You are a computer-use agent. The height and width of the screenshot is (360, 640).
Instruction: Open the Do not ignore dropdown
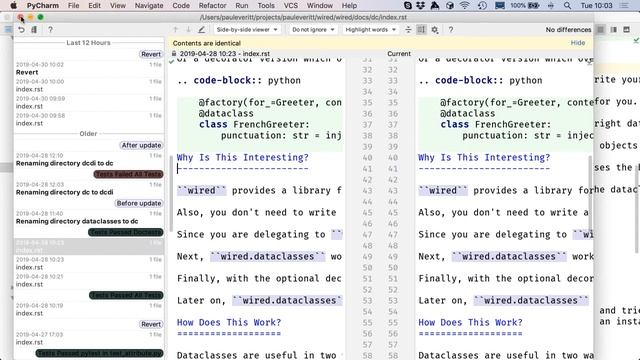pyautogui.click(x=313, y=30)
